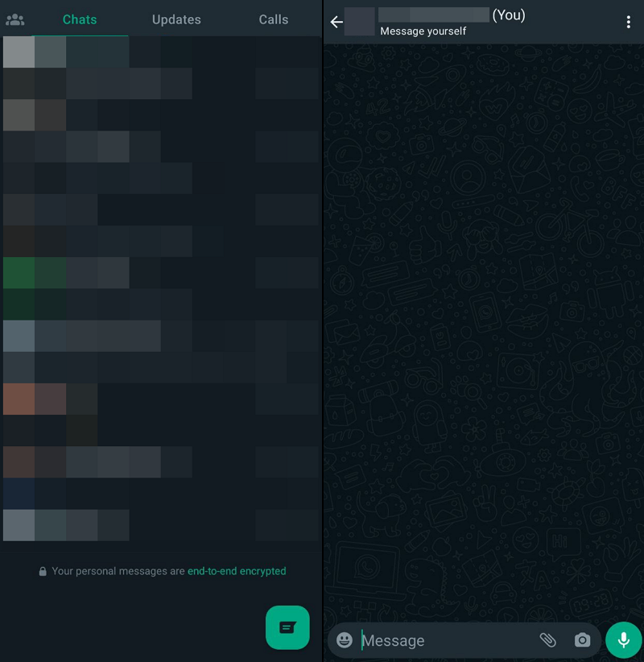Open the three-dot more options menu
This screenshot has height=662, width=644.
coord(628,22)
